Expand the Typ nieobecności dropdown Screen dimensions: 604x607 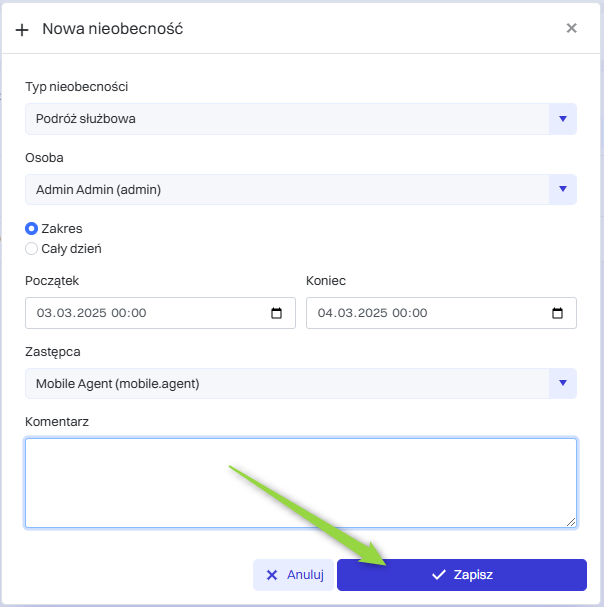click(x=562, y=119)
